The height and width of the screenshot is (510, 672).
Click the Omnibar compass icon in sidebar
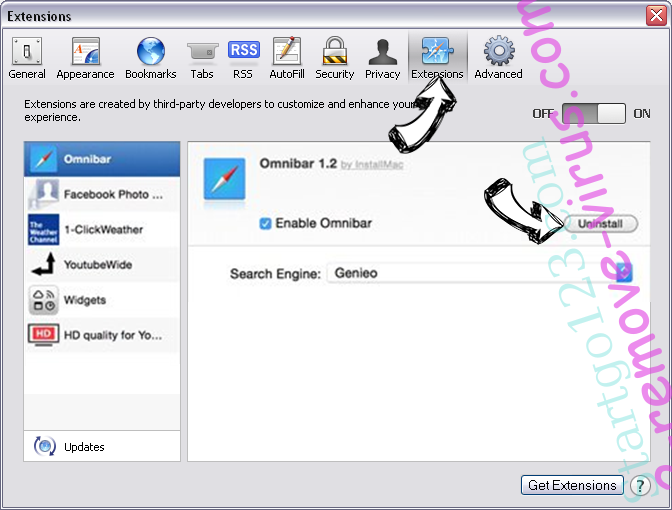pyautogui.click(x=43, y=159)
